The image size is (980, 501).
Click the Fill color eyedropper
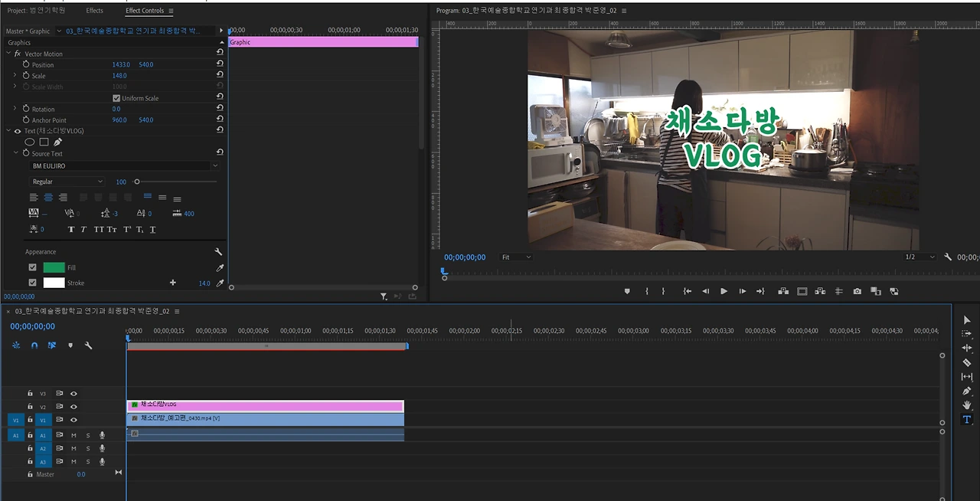pos(220,268)
